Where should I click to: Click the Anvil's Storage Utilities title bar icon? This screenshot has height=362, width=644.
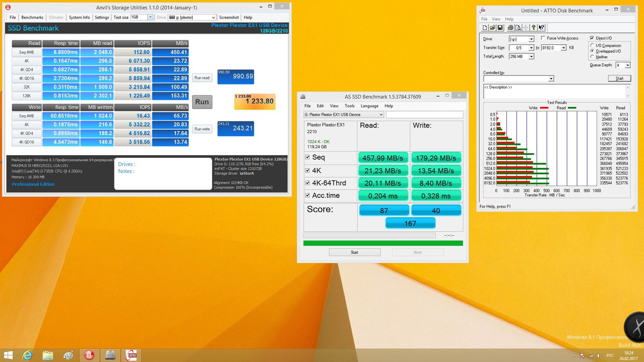coord(8,7)
